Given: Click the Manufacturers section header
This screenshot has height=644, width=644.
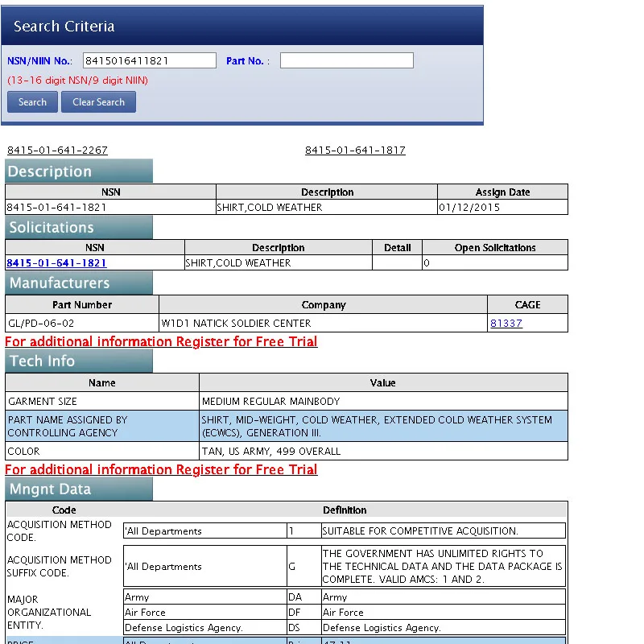Looking at the screenshot, I should 78,283.
